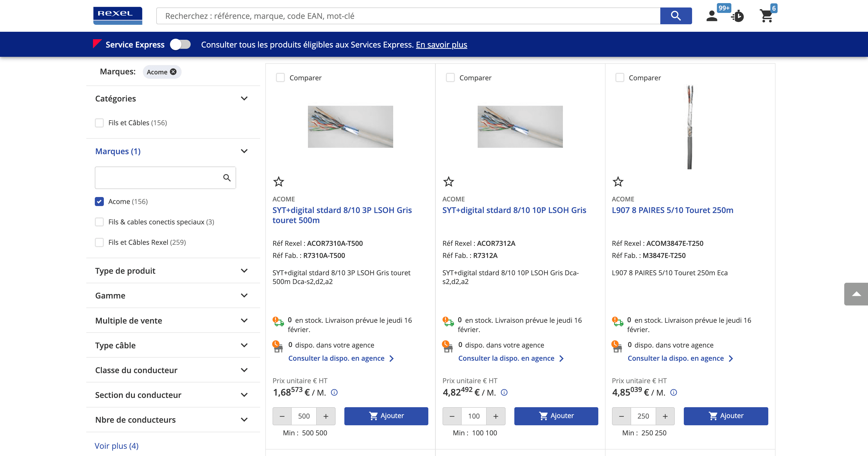Screen dimensions: 868x456
Task: Uncheck the Acome (156) brand checkbox
Action: coord(99,202)
